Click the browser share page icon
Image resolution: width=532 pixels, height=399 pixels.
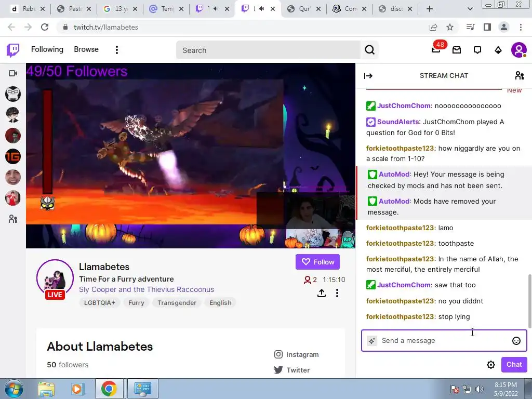pos(433,27)
